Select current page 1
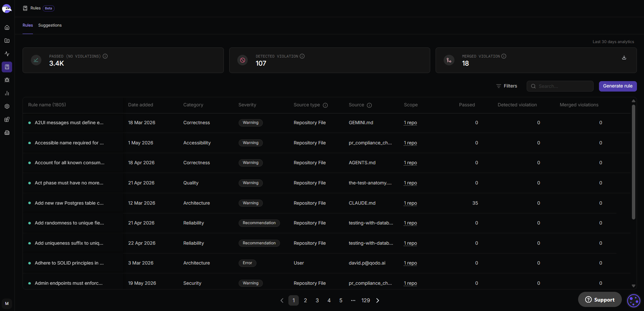Screen dimensions: 644x311 [x=294, y=301]
